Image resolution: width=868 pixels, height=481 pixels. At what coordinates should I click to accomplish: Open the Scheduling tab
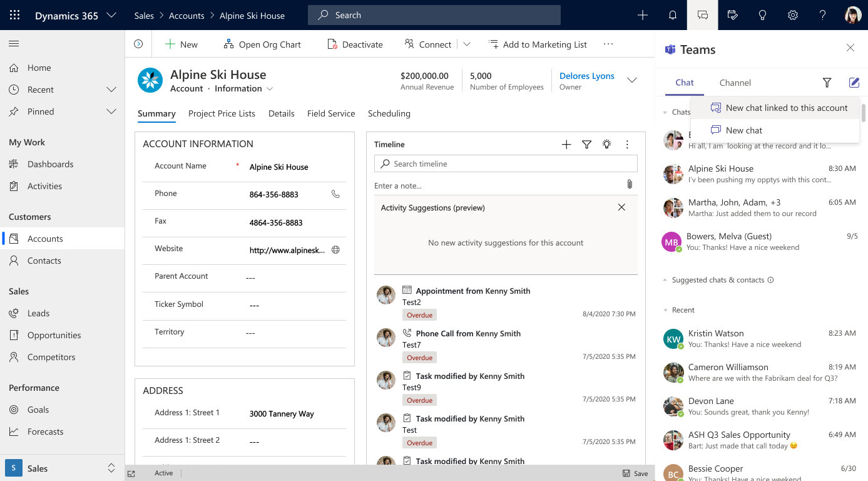pyautogui.click(x=389, y=113)
